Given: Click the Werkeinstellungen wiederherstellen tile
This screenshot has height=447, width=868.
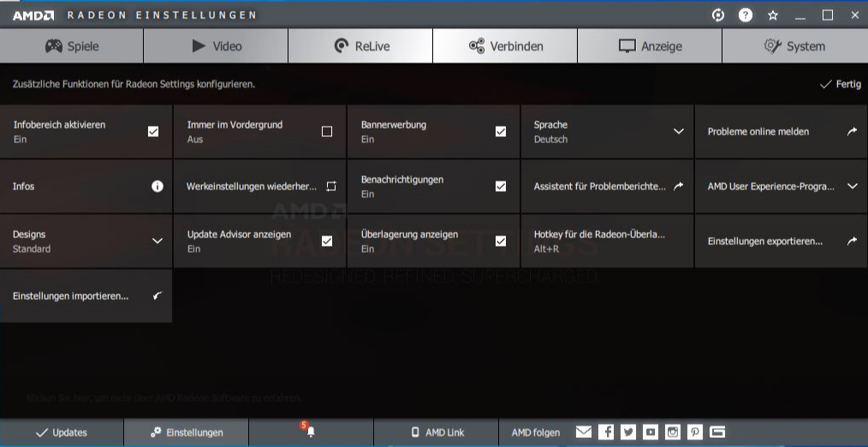Looking at the screenshot, I should point(259,186).
